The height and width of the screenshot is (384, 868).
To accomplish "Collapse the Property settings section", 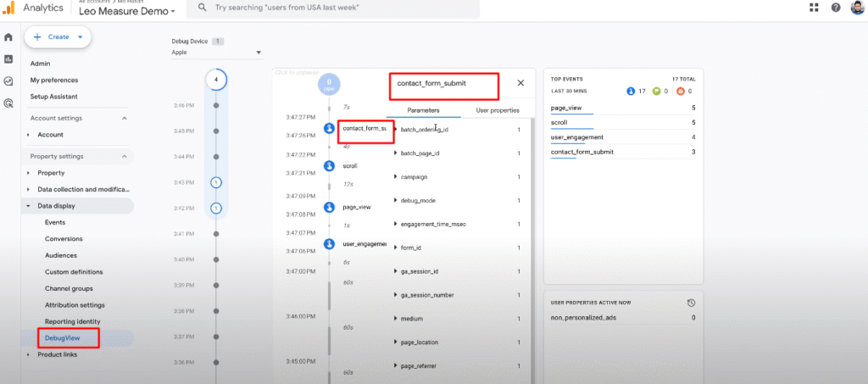I will [x=124, y=157].
